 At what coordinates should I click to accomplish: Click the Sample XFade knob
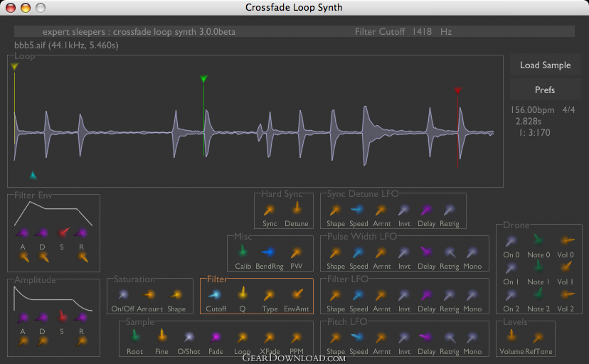(x=269, y=338)
